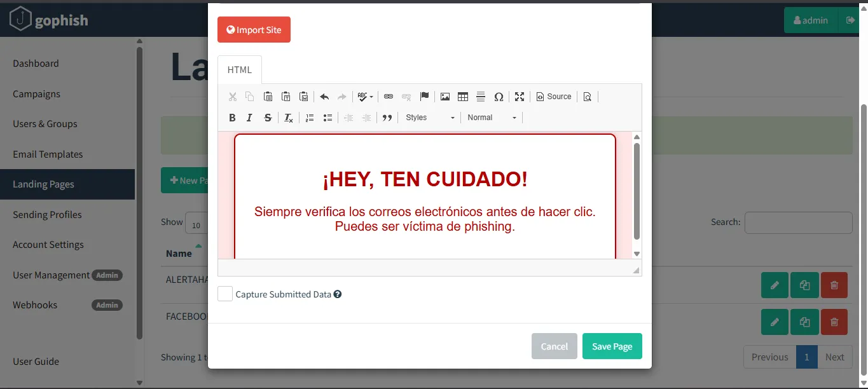This screenshot has height=389, width=868.
Task: Copy the FACEBOOK landing page
Action: (804, 322)
